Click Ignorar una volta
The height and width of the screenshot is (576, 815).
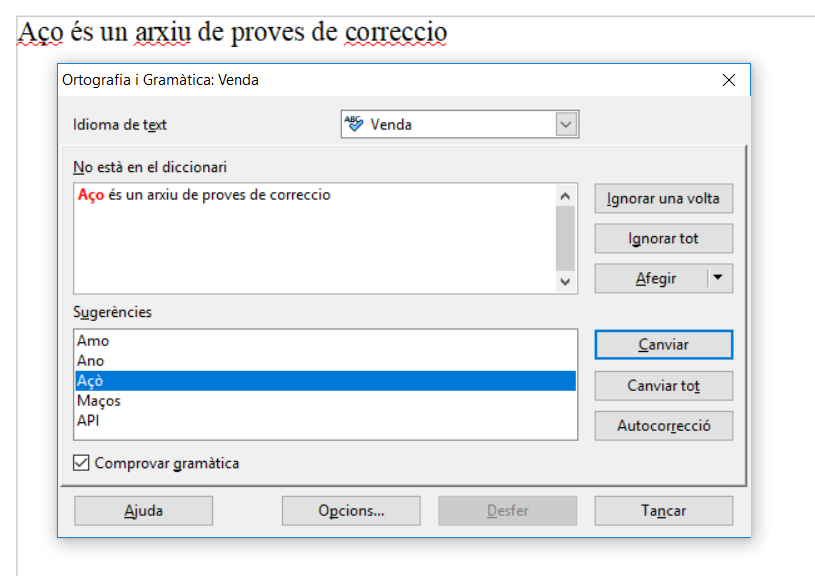click(664, 199)
